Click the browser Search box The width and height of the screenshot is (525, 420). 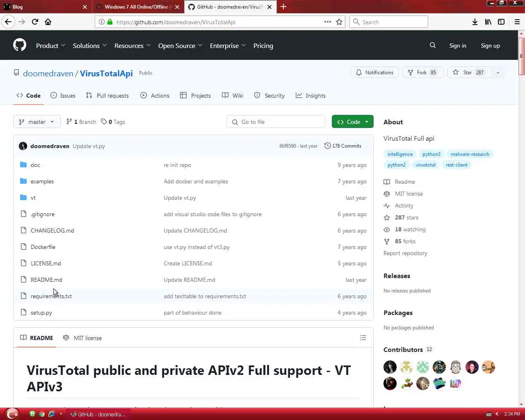coord(389,22)
